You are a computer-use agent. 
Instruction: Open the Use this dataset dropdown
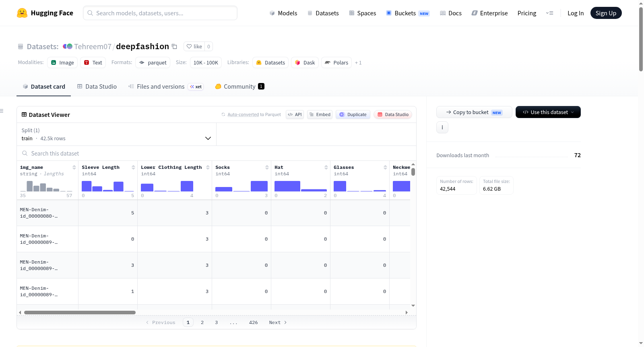pos(548,112)
